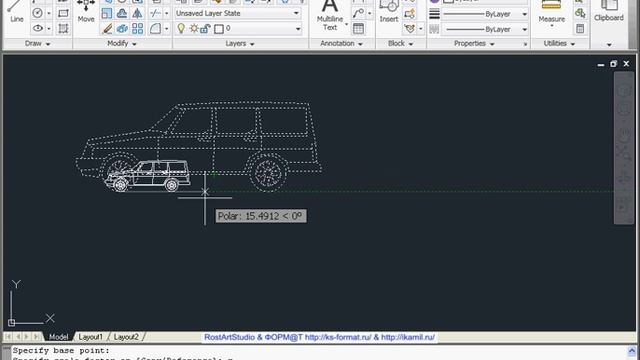Expand the Ellipse tool dropdown arrow
Image resolution: width=640 pixels, height=360 pixels.
[x=49, y=29]
